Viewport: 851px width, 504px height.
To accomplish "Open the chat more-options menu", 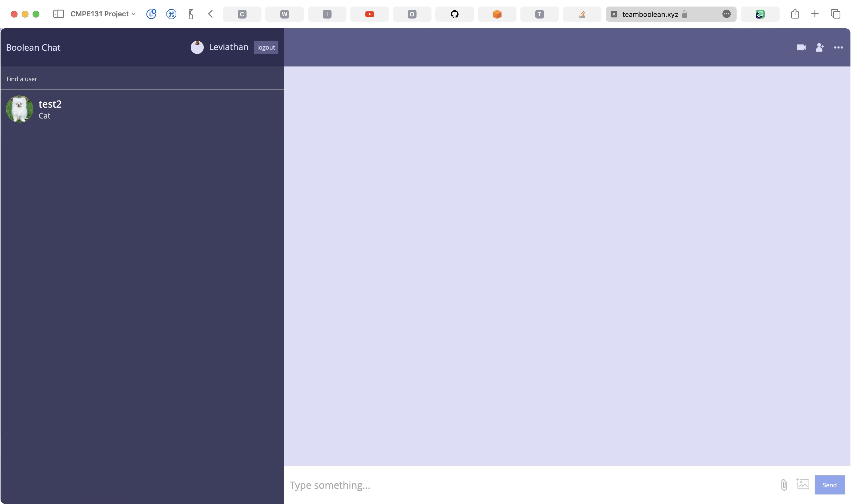I will click(838, 48).
